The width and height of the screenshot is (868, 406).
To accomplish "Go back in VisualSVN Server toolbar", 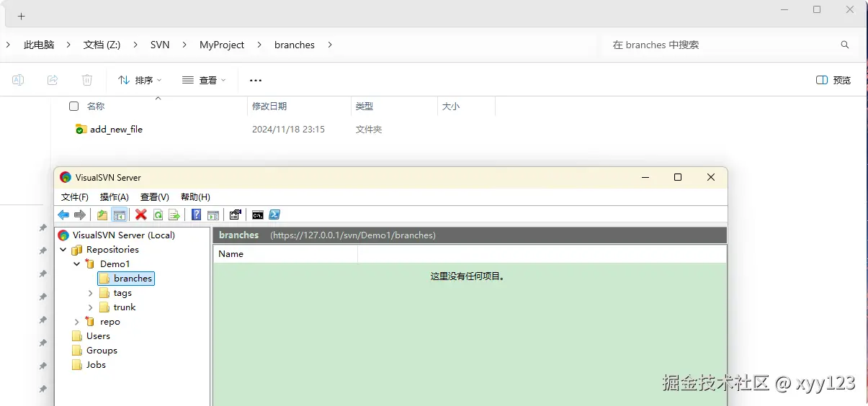I will pyautogui.click(x=63, y=215).
